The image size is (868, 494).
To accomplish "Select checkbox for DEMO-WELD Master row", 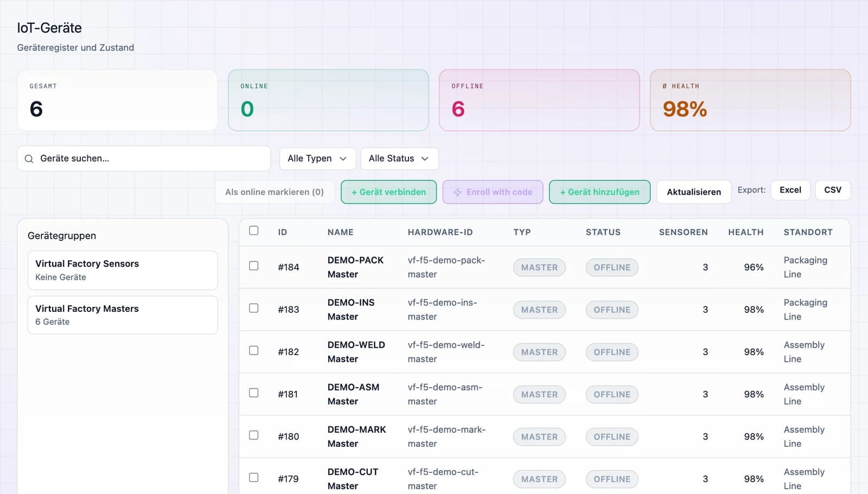I will click(x=253, y=350).
